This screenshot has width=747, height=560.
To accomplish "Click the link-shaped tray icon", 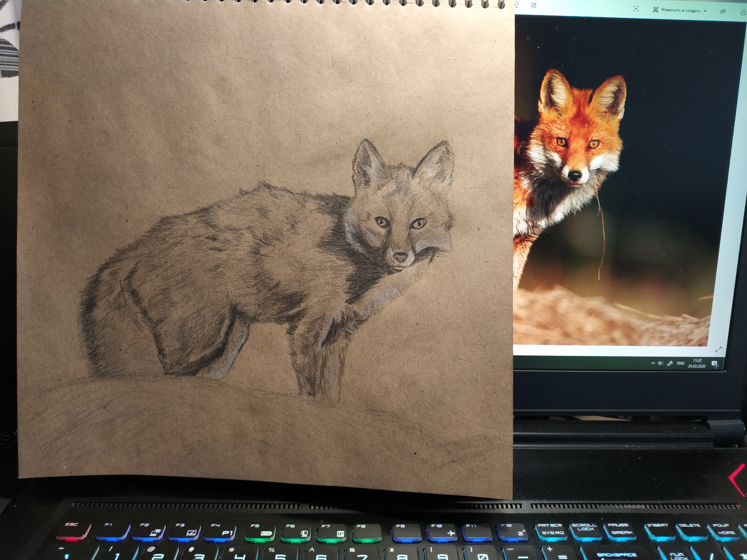I will coord(670,364).
